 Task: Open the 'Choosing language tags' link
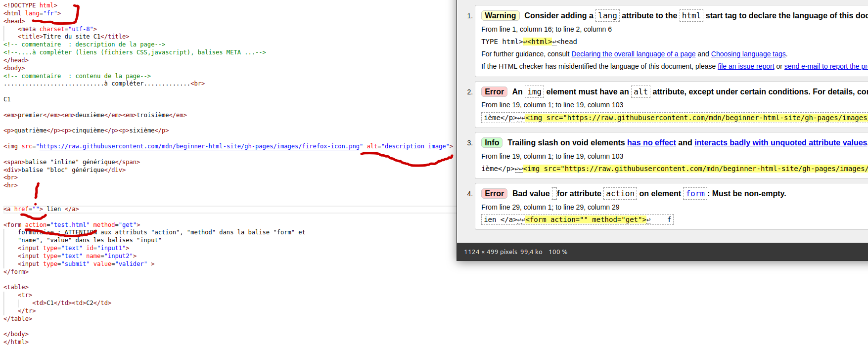click(x=748, y=54)
